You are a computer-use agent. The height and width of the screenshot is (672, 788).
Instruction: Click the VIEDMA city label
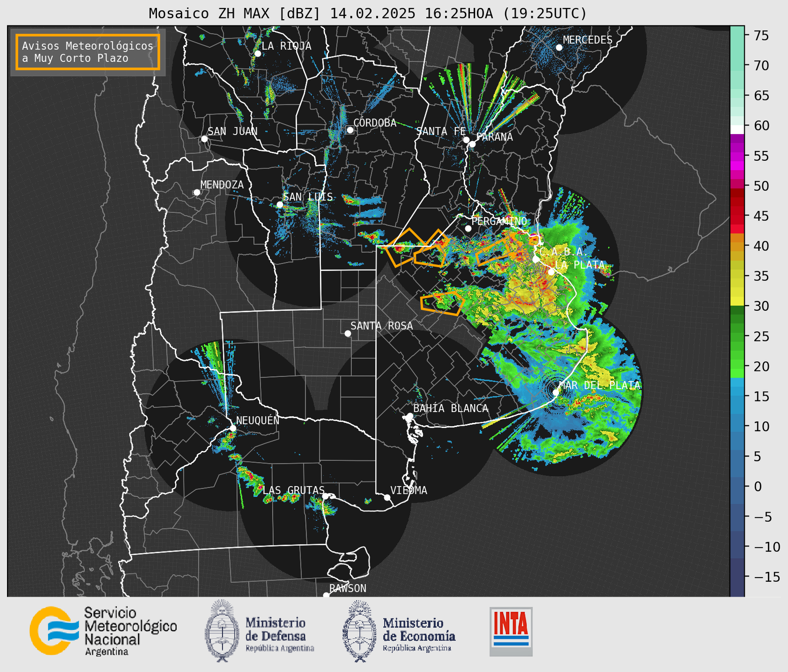(409, 490)
